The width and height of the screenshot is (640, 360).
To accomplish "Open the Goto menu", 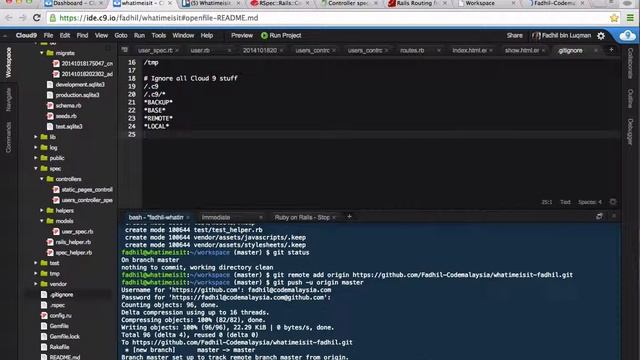I will tap(121, 36).
